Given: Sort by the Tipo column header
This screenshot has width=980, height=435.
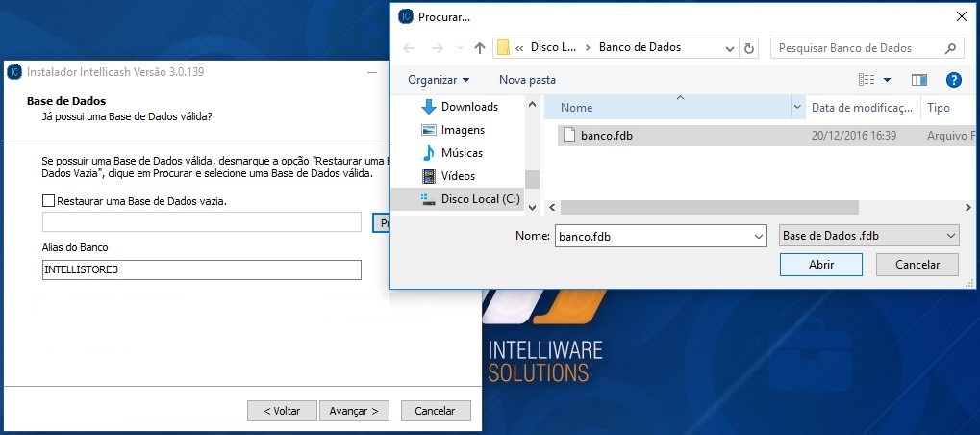Looking at the screenshot, I should (949, 108).
